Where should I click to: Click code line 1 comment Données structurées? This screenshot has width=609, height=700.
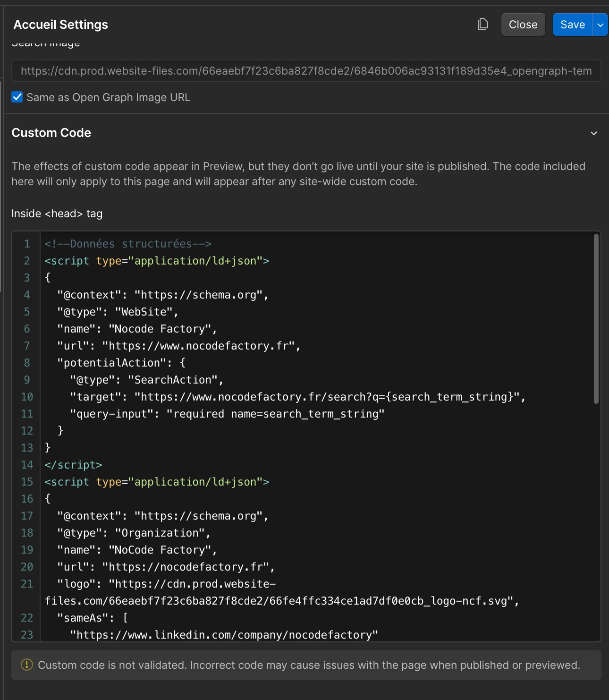tap(128, 244)
